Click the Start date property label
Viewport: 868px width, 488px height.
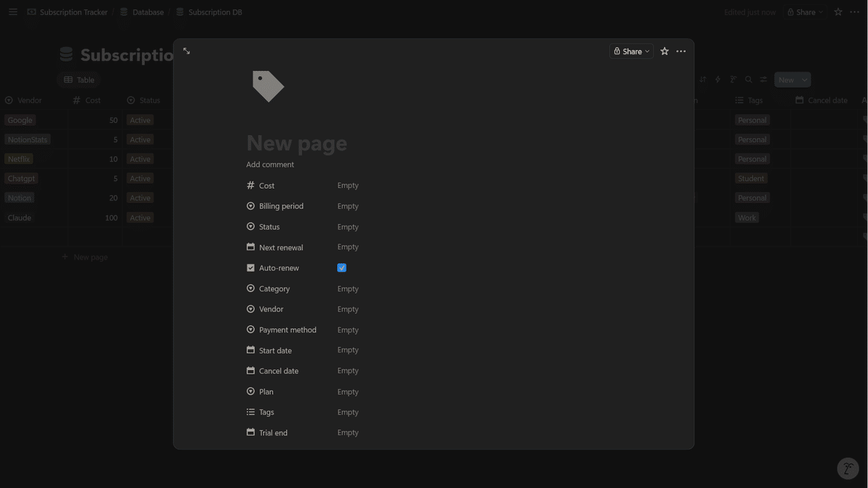[x=269, y=350]
